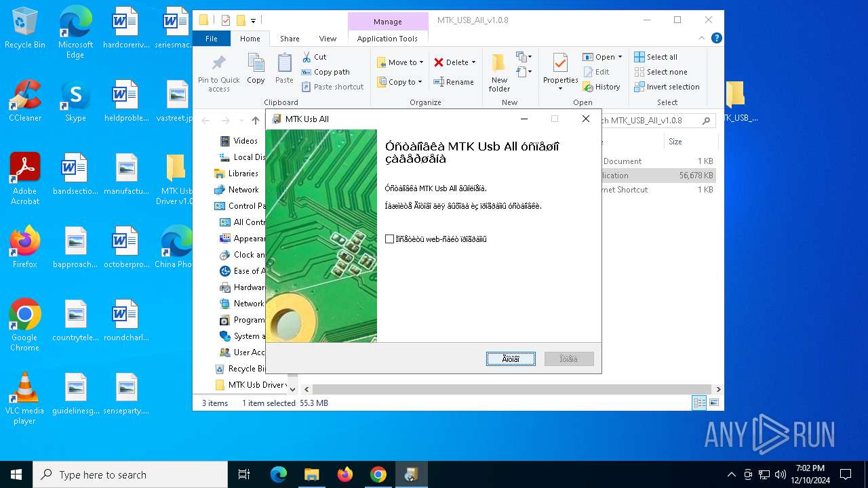Click the Skype desktop icon
This screenshot has height=488, width=868.
75,101
